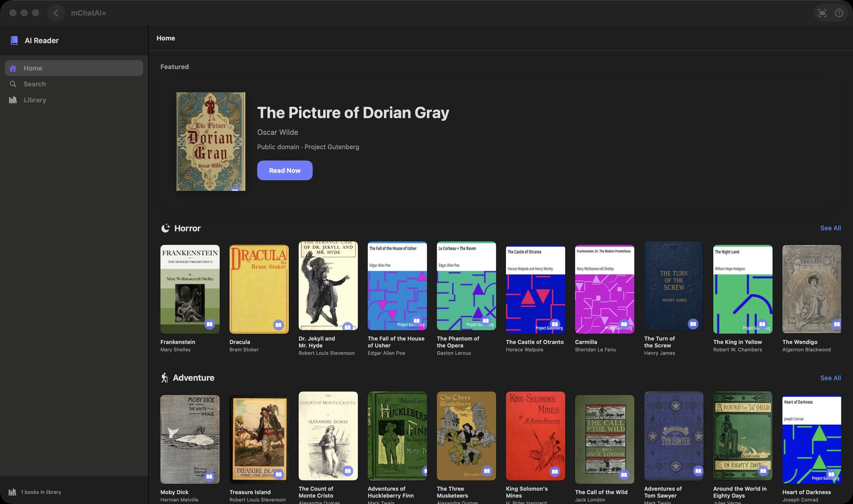The image size is (853, 504).
Task: Click book badge on Turn of the Screw
Action: 693,323
